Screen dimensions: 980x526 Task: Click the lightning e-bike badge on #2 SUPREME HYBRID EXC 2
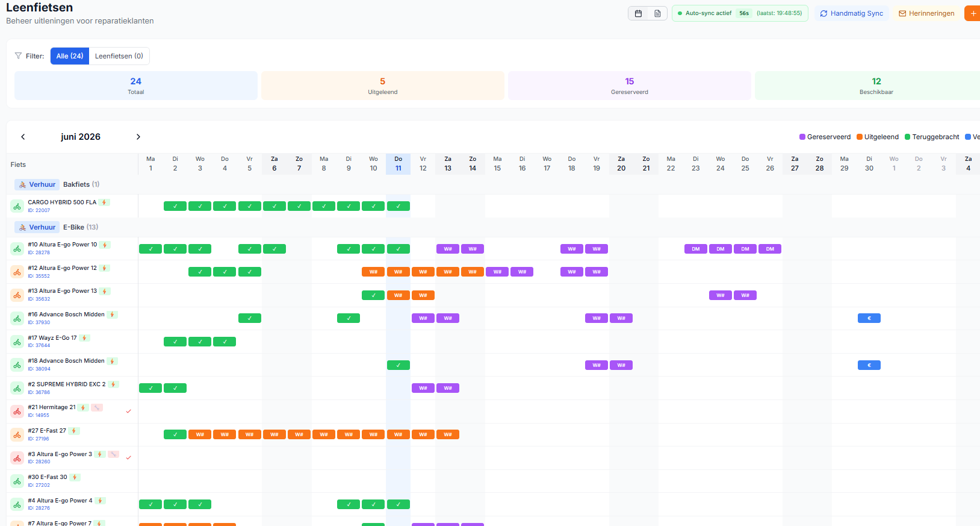pyautogui.click(x=113, y=384)
